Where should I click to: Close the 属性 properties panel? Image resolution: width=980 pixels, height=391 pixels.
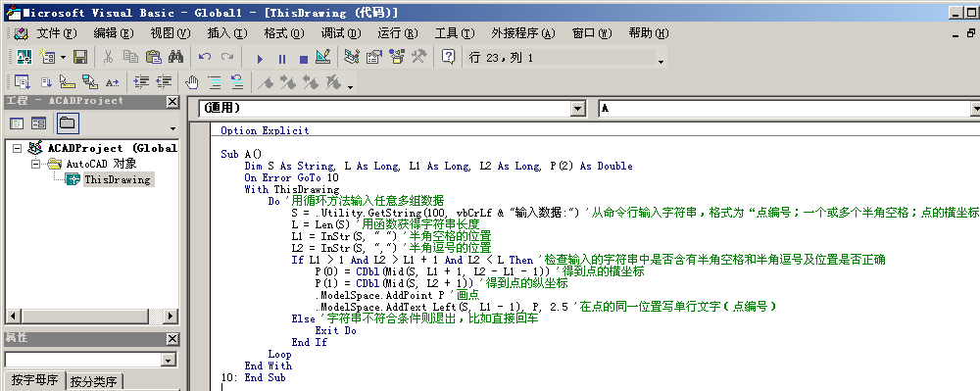click(172, 339)
